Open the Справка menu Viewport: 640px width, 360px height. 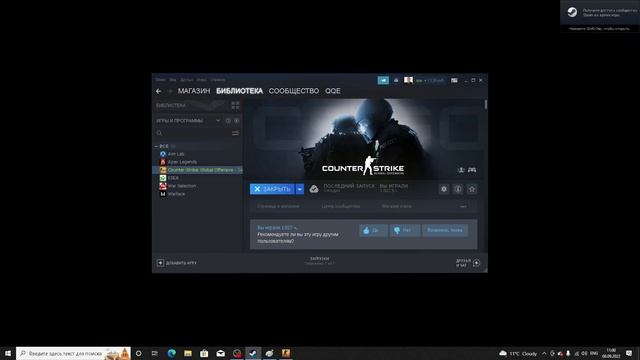pyautogui.click(x=218, y=80)
